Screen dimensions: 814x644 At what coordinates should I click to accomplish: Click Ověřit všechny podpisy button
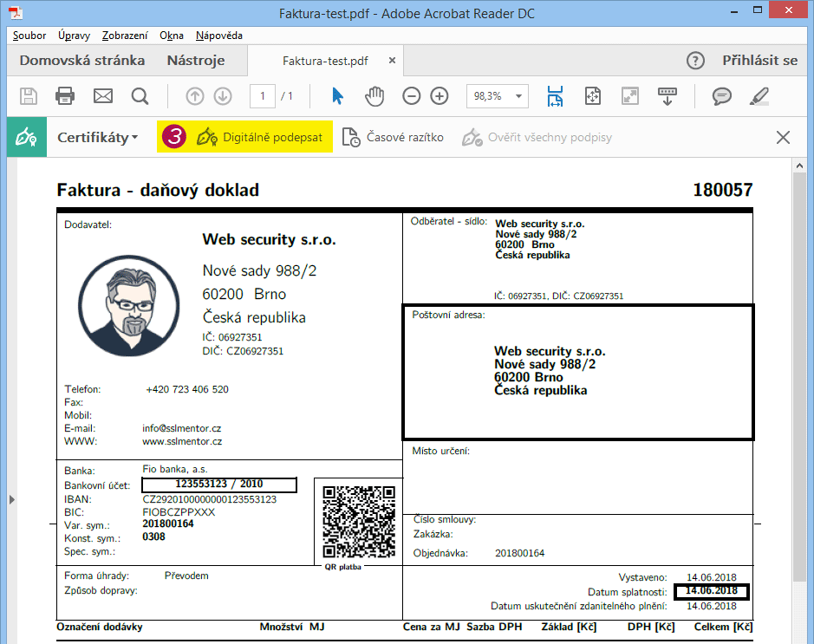point(537,138)
